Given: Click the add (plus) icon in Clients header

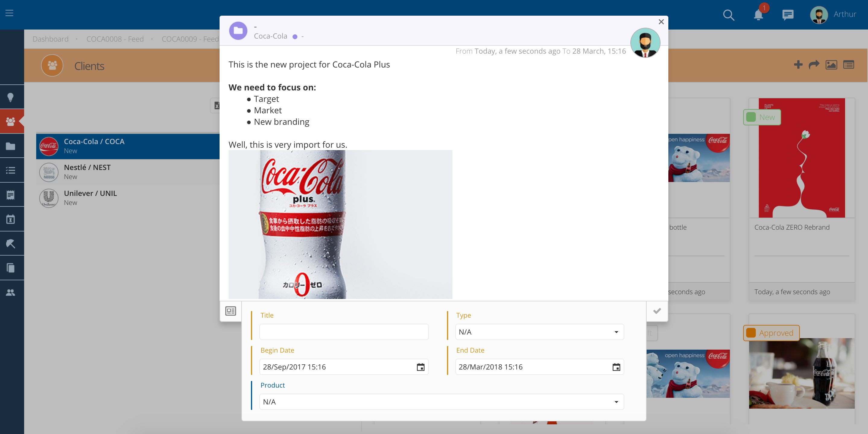Looking at the screenshot, I should click(798, 64).
